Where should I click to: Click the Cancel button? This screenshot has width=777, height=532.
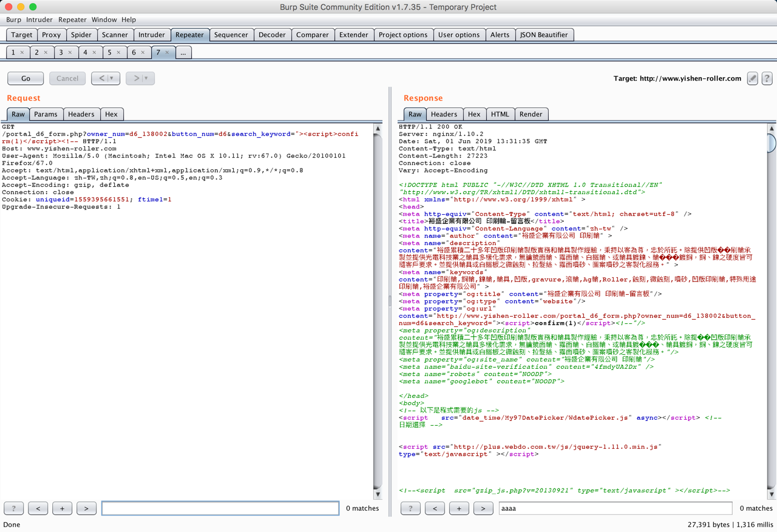coord(67,78)
